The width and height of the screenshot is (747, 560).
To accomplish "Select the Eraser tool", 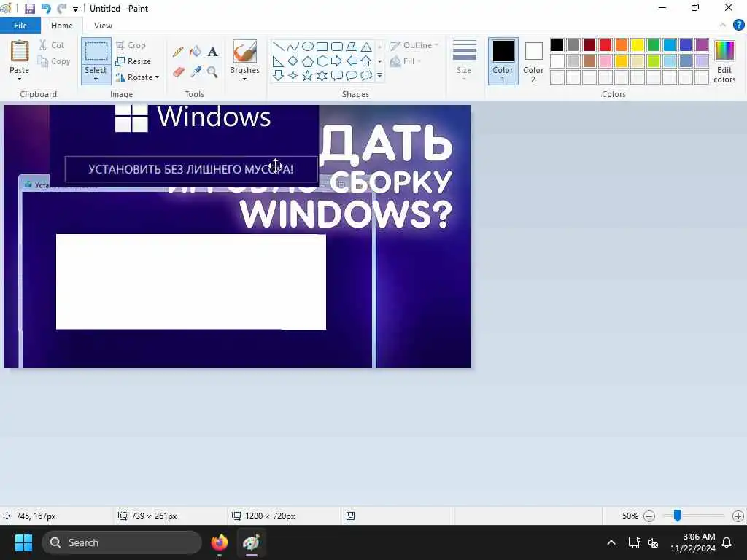I will coord(178,72).
